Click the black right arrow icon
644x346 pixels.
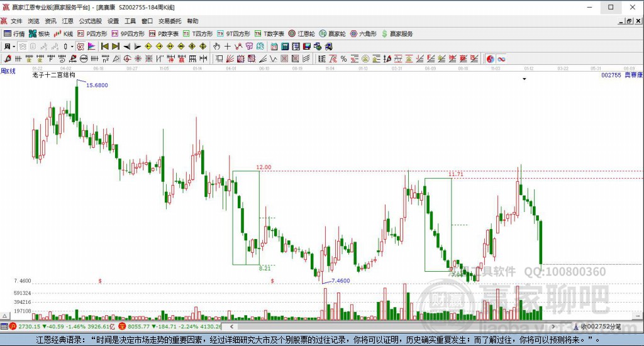[x=138, y=47]
